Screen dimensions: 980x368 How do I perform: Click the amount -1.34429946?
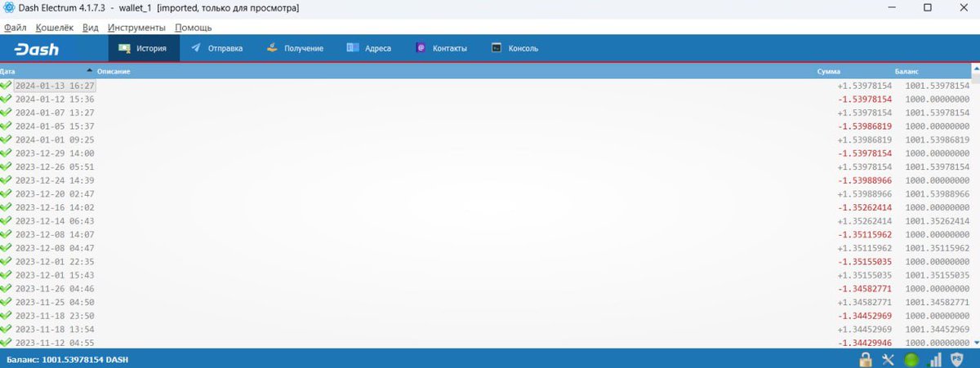click(x=865, y=343)
